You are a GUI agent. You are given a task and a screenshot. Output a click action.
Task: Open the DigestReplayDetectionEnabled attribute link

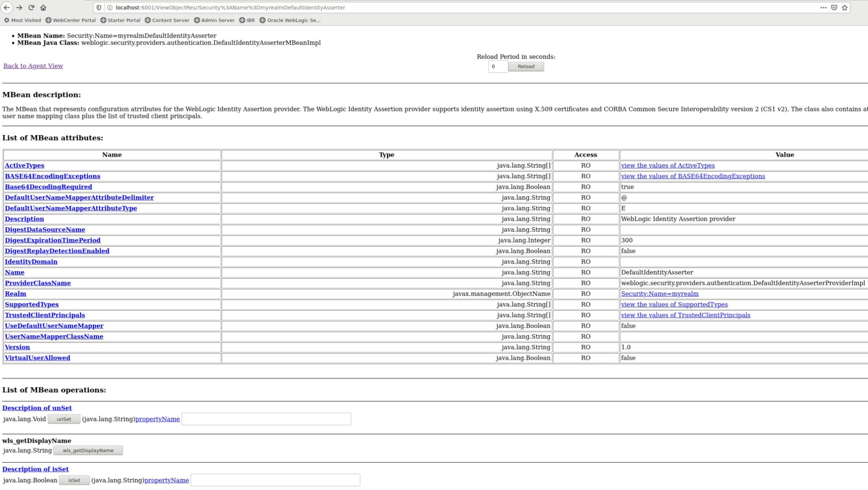(57, 251)
